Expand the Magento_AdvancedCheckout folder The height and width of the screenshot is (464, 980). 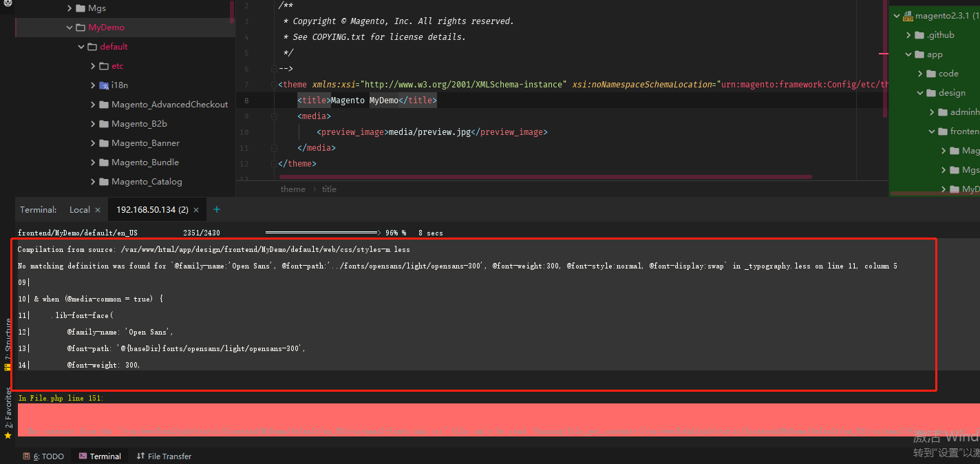(93, 105)
